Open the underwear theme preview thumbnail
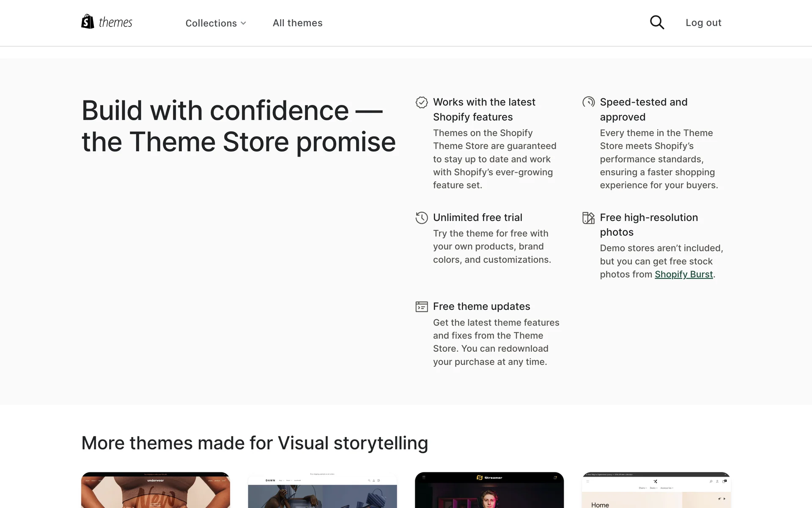The height and width of the screenshot is (508, 812). click(156, 490)
